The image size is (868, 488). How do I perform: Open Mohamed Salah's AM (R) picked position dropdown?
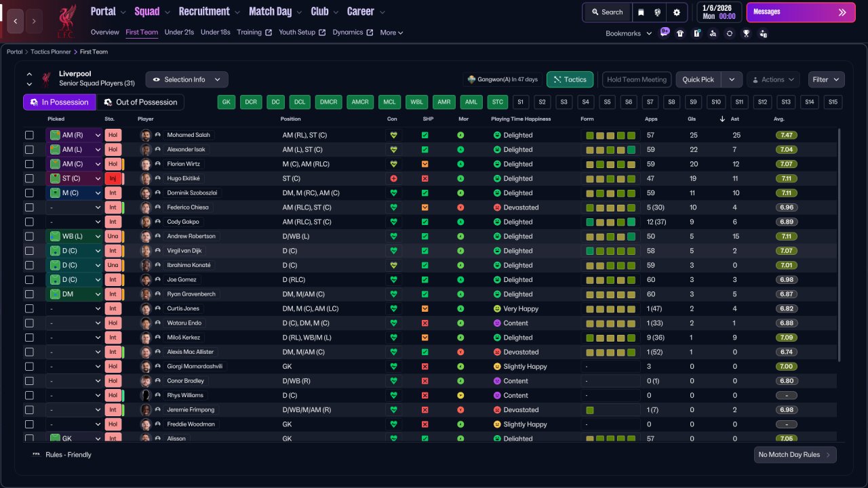point(74,135)
